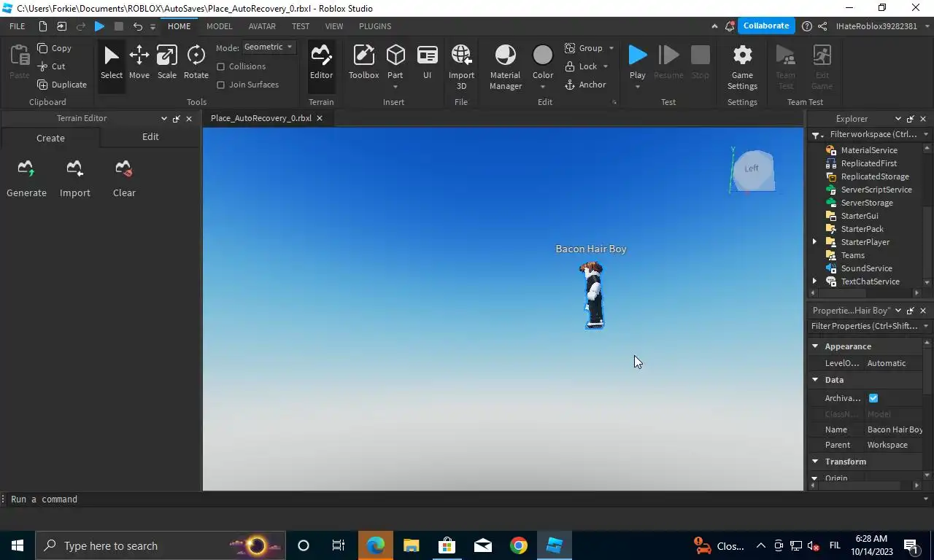Switch to the AVATAR ribbon tab
The image size is (934, 560).
point(262,26)
